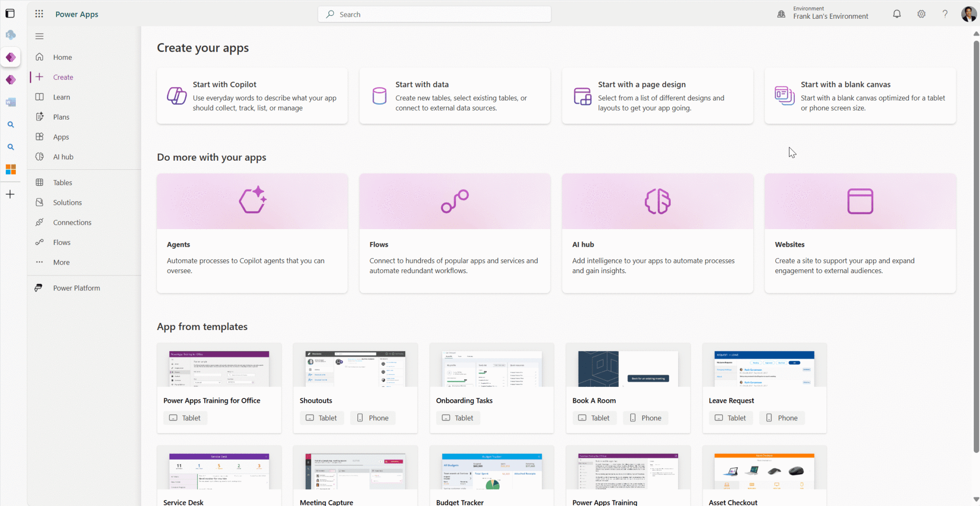Viewport: 980px width, 506px height.
Task: Click the plus icon at the rail bottom
Action: pos(11,194)
